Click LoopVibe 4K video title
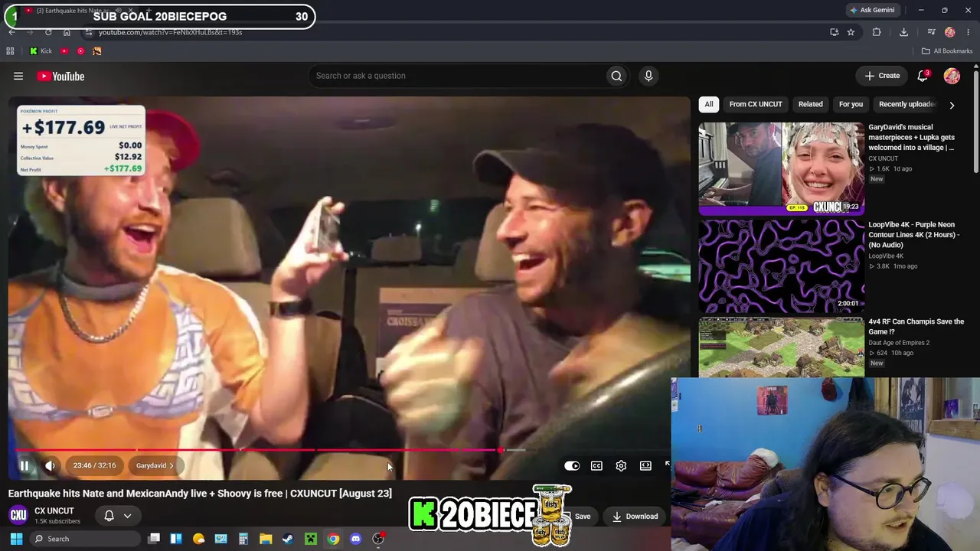This screenshot has width=980, height=551. [914, 235]
